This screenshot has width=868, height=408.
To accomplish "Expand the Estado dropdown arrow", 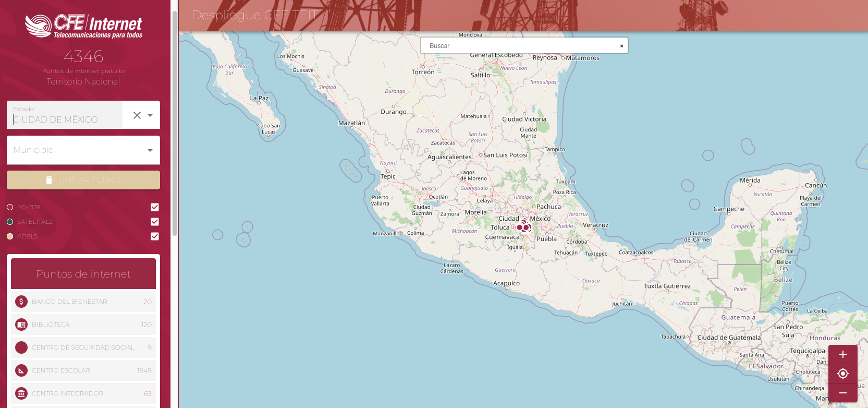I will click(150, 115).
